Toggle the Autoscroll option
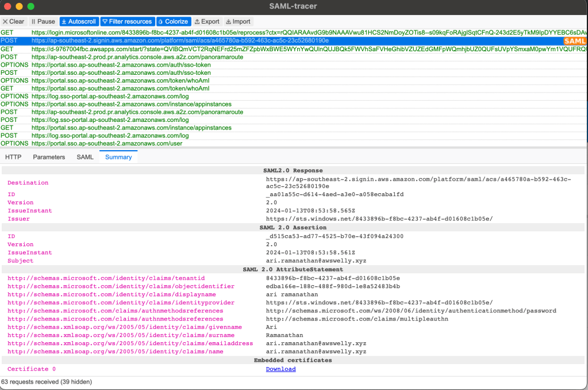 (79, 21)
